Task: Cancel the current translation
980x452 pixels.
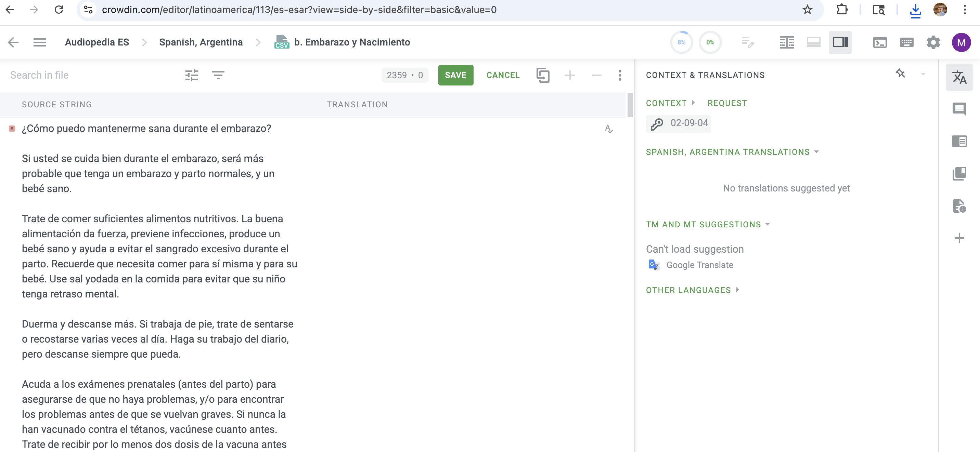Action: coord(503,75)
